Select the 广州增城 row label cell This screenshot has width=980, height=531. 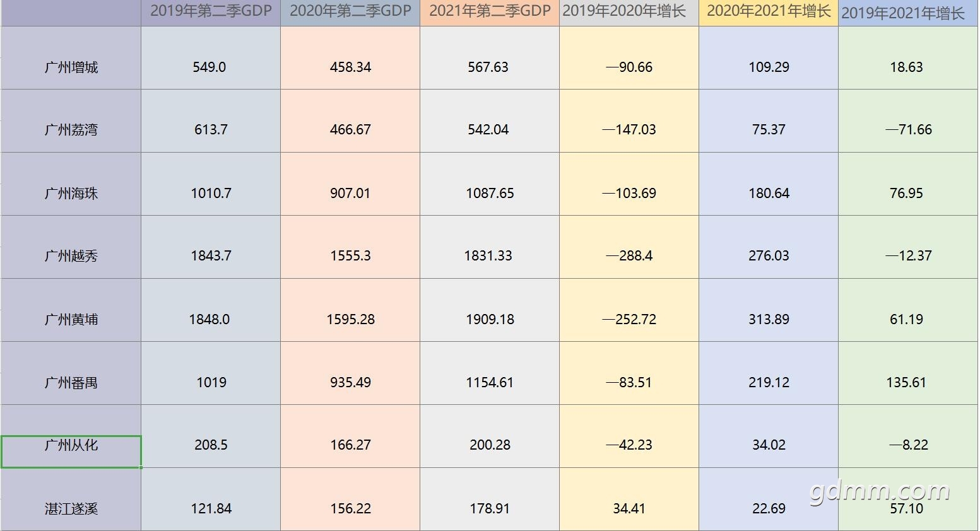71,58
